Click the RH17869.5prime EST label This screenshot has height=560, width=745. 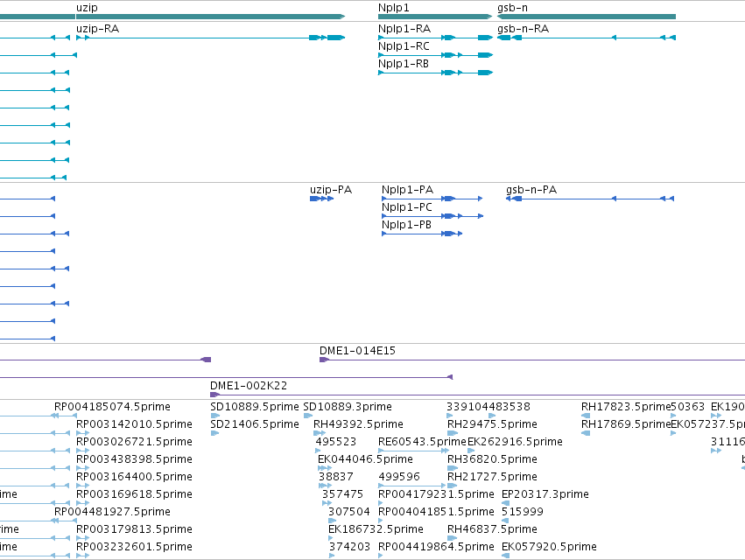626,424
